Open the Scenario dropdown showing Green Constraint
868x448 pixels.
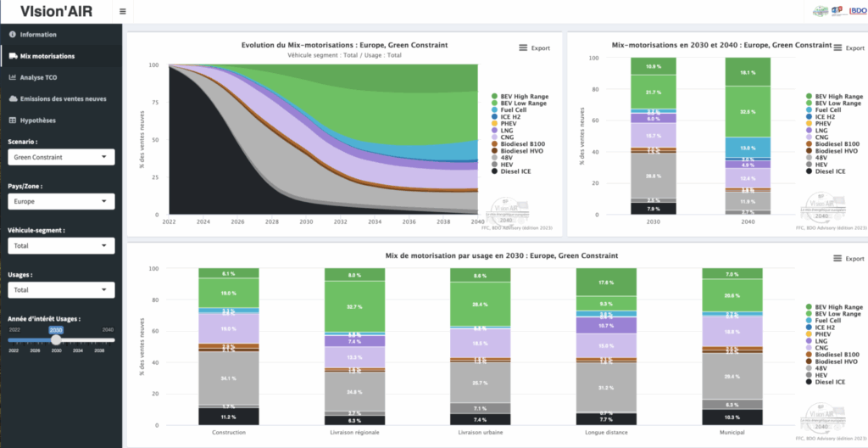(60, 157)
